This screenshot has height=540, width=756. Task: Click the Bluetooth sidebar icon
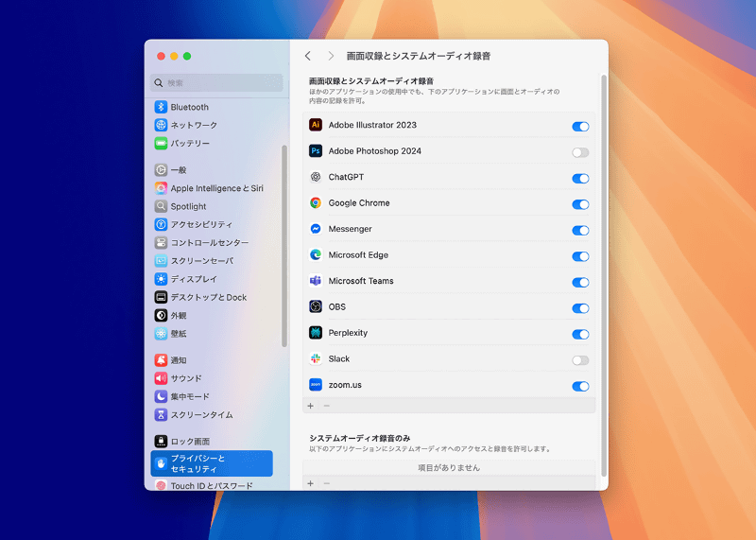coord(161,107)
